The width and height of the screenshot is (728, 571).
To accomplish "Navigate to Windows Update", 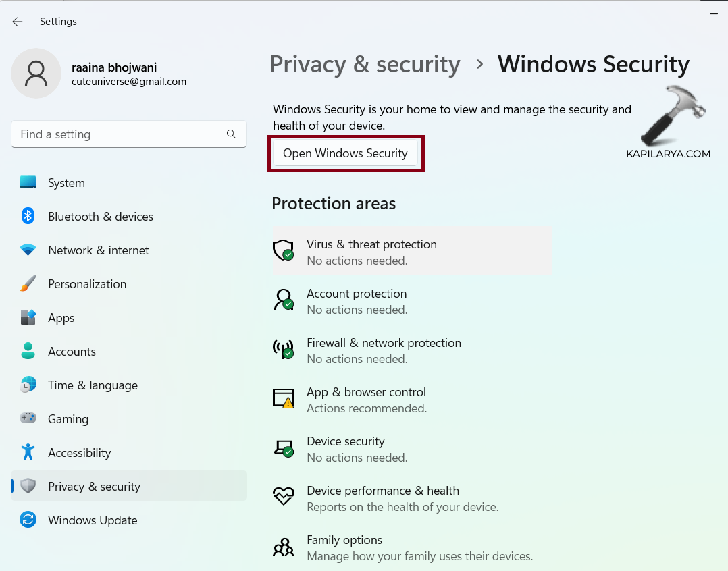I will click(93, 520).
